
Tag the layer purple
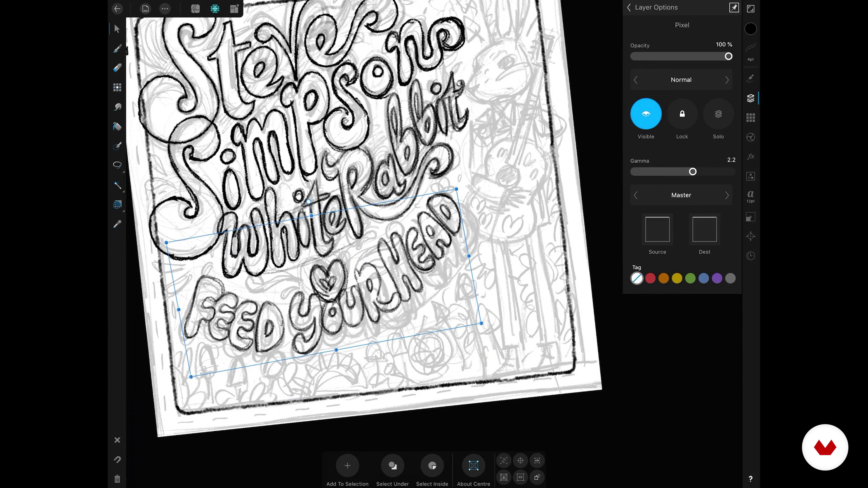coord(717,278)
